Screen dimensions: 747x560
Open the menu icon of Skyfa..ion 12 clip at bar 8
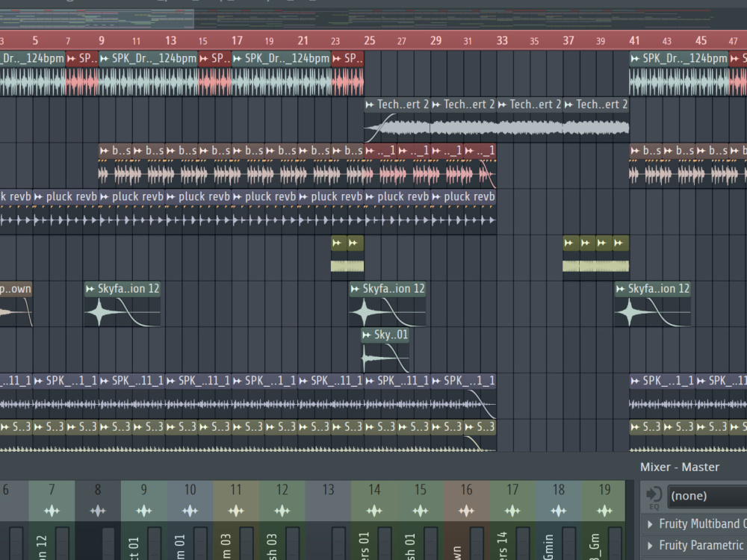(x=90, y=289)
